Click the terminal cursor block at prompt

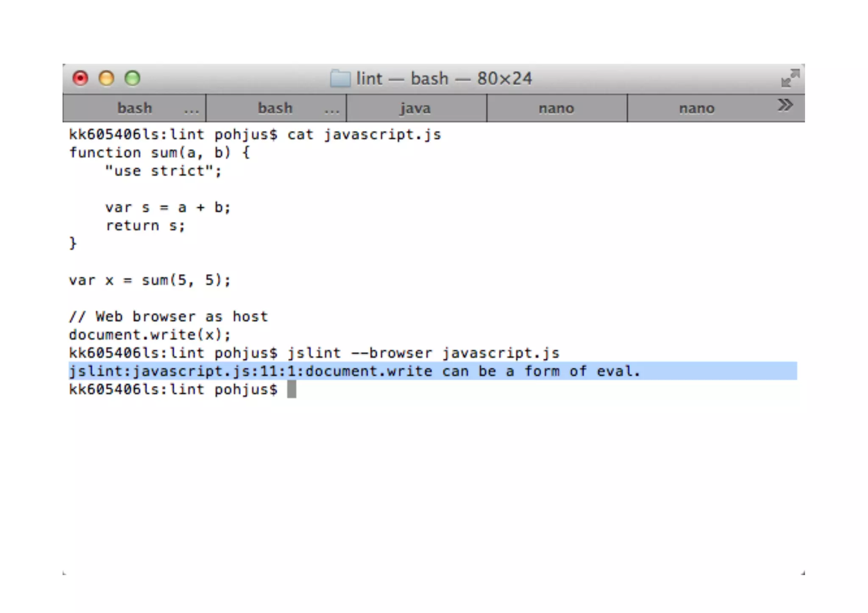pos(292,389)
